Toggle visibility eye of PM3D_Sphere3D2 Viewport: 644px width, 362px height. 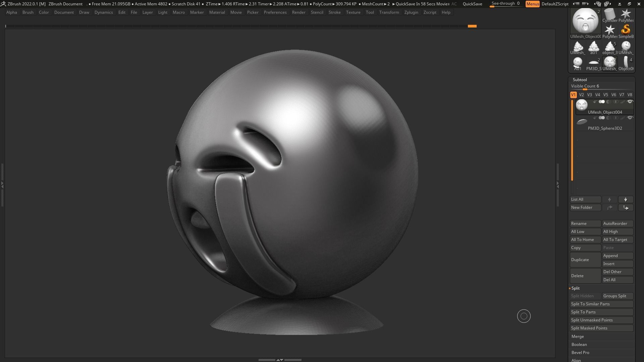pyautogui.click(x=630, y=118)
